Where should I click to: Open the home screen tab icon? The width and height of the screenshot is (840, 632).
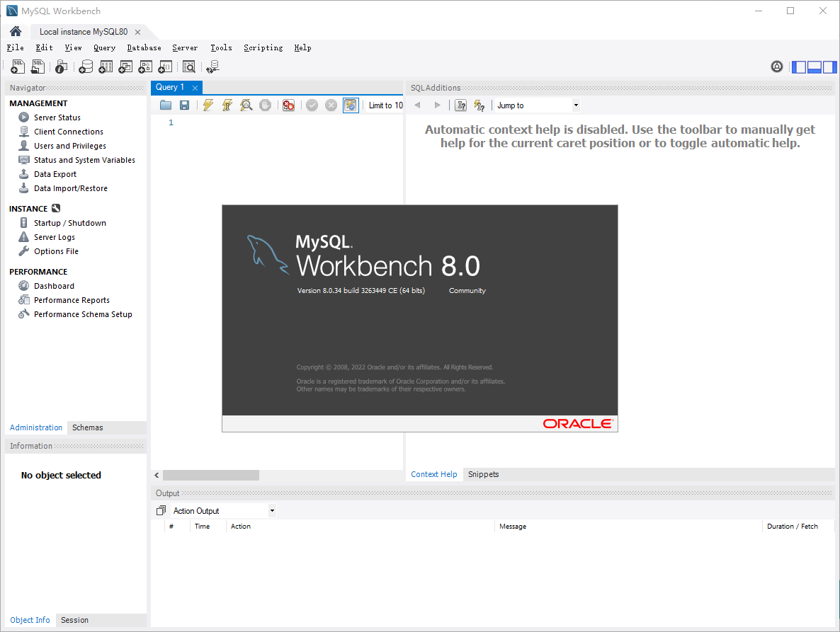pyautogui.click(x=16, y=31)
